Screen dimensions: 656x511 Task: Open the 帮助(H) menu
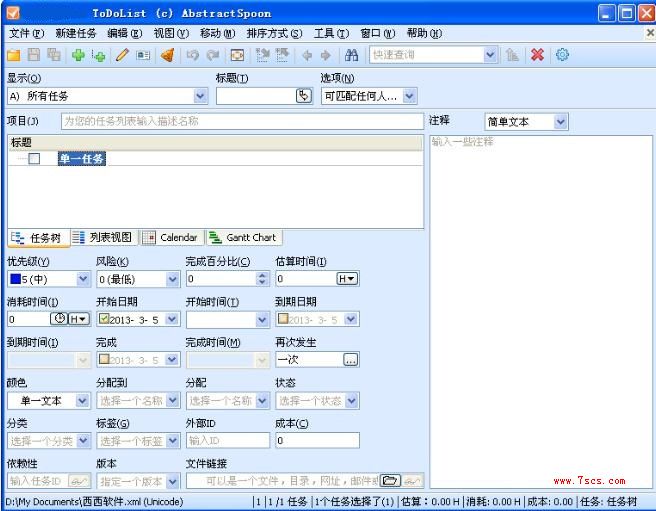424,33
